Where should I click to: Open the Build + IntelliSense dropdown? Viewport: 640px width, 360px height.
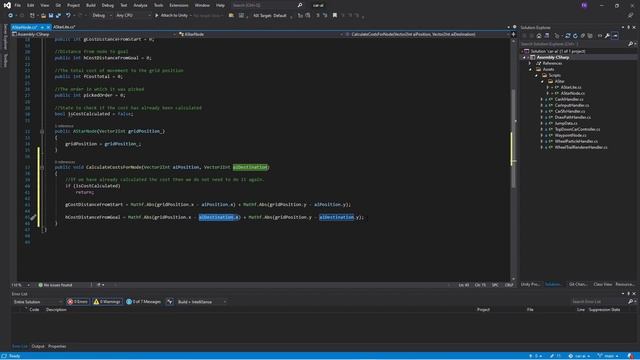202,302
